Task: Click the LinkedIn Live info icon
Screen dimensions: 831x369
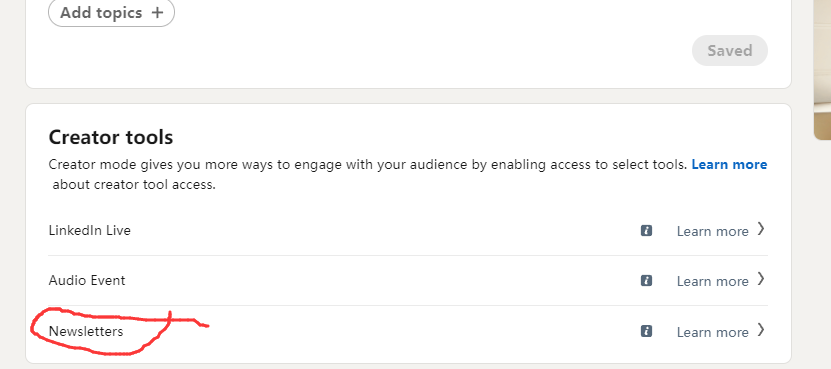Action: (x=646, y=231)
